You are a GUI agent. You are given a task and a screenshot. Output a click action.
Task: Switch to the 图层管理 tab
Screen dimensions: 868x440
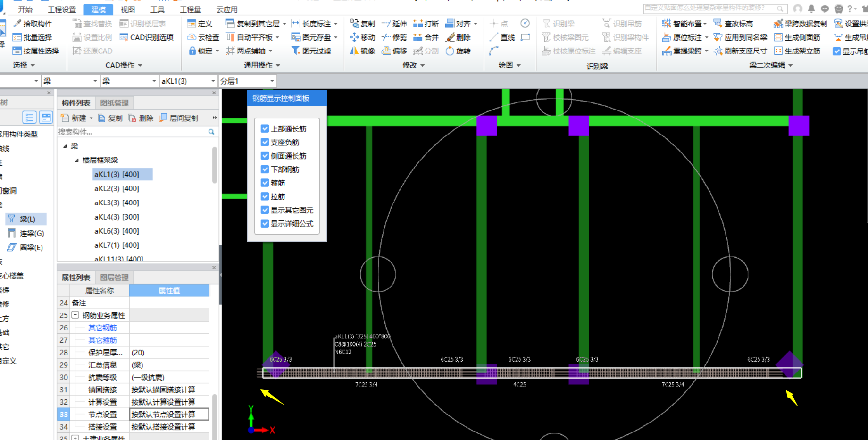(114, 278)
